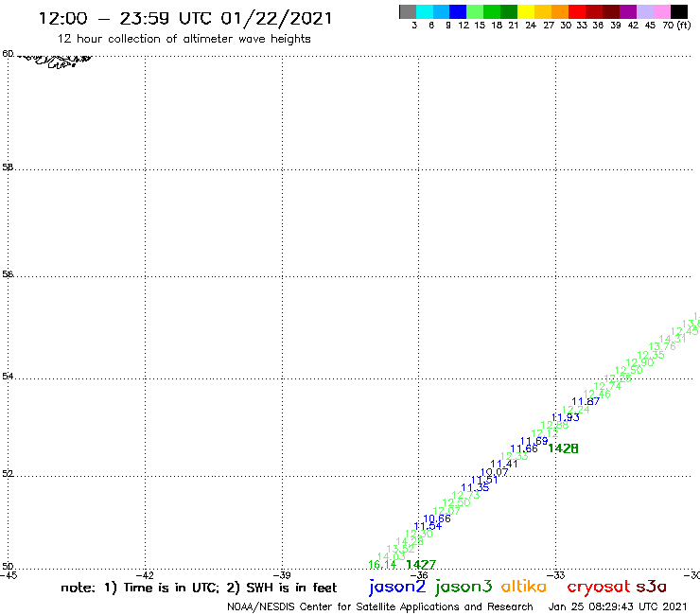
Task: Click the jason2 satellite label
Action: (397, 587)
